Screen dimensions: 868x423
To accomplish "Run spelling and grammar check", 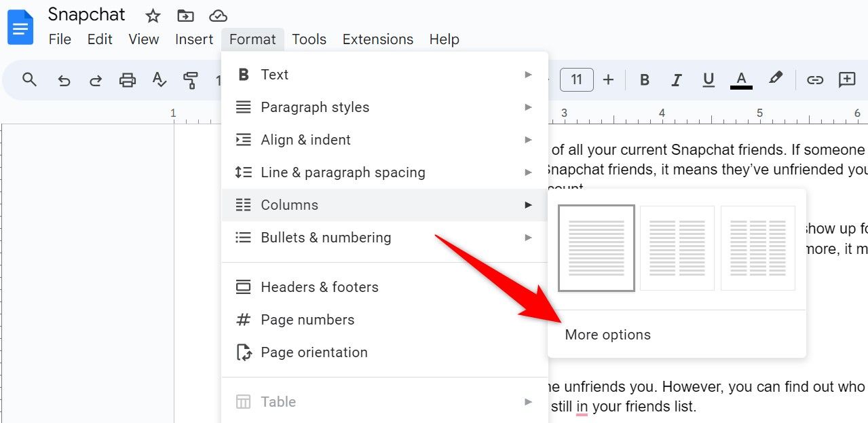I will coord(159,80).
